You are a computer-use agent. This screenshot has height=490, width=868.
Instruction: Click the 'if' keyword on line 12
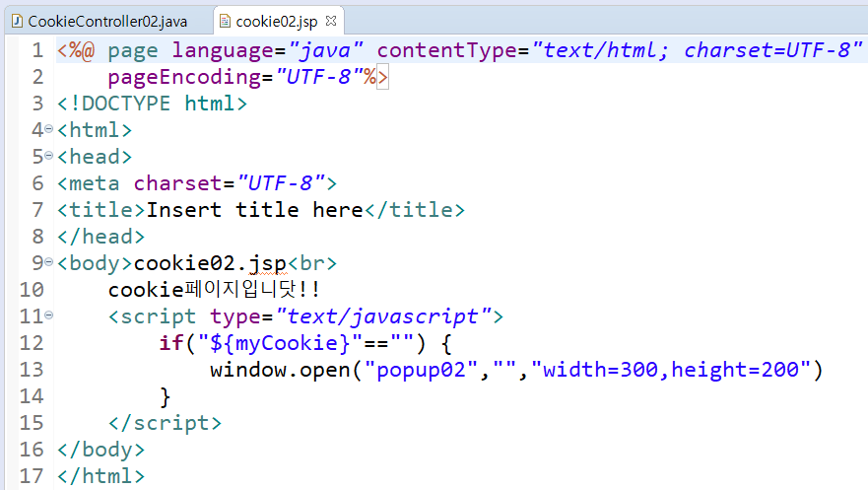pyautogui.click(x=171, y=343)
